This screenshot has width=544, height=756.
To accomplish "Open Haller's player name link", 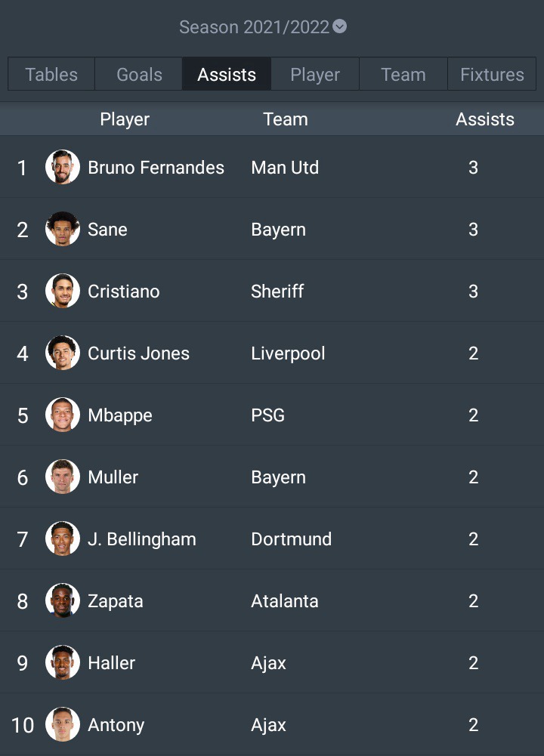I will pos(111,663).
